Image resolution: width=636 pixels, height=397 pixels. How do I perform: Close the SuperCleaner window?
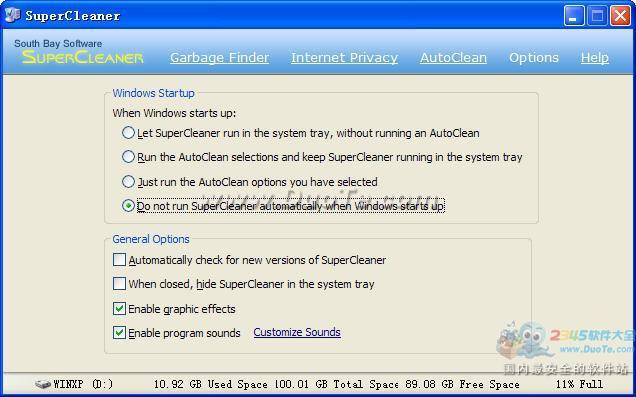click(x=621, y=16)
